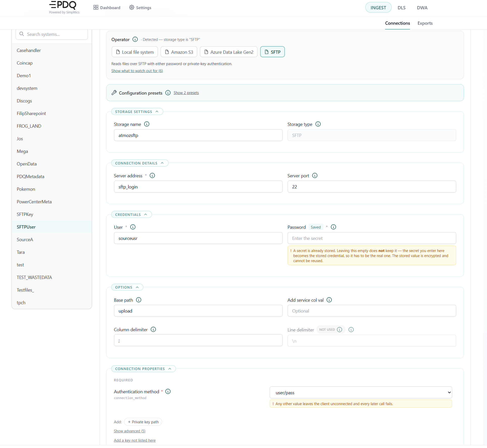Select the Amazon S3 operator
Image resolution: width=487 pixels, height=448 pixels.
tap(179, 52)
